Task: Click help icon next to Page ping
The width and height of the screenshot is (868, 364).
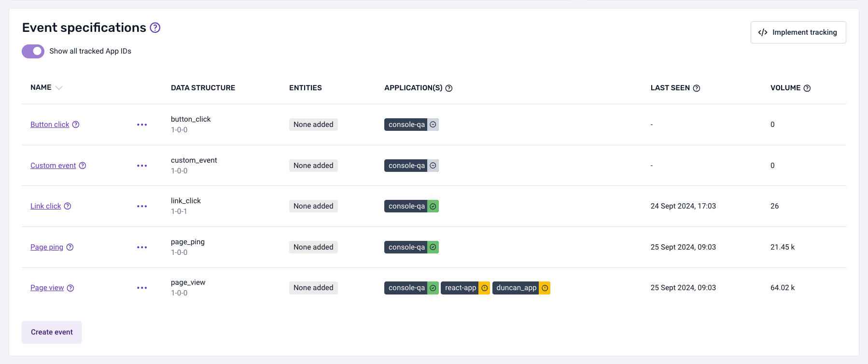Action: tap(70, 247)
